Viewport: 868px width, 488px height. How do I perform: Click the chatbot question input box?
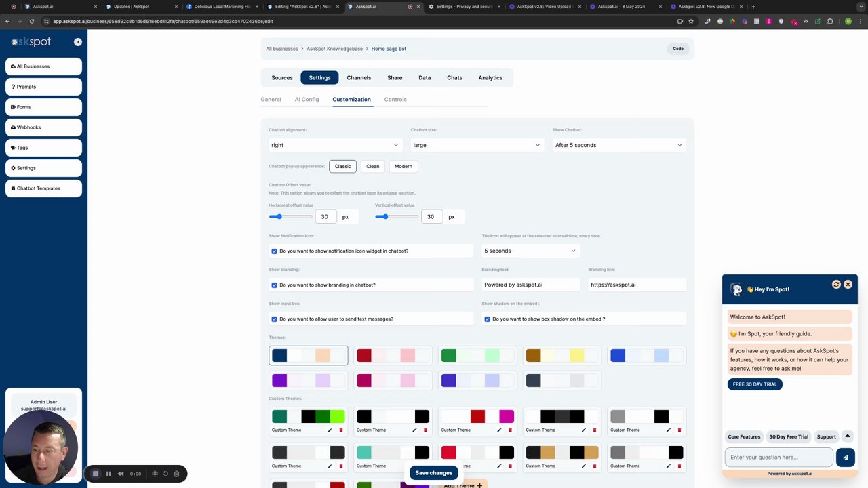[779, 457]
